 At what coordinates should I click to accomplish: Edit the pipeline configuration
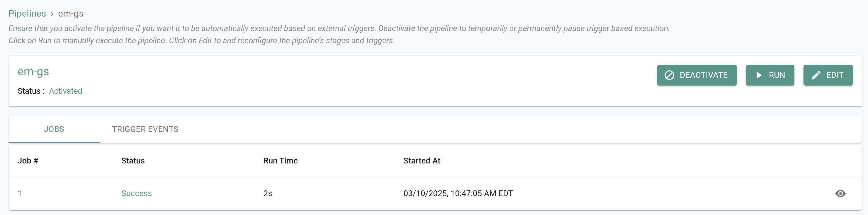[828, 75]
